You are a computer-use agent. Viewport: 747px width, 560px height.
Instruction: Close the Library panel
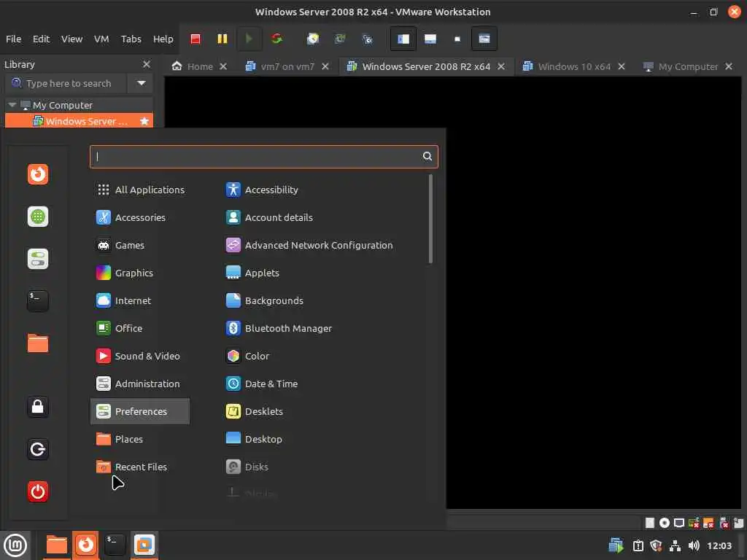(x=146, y=64)
